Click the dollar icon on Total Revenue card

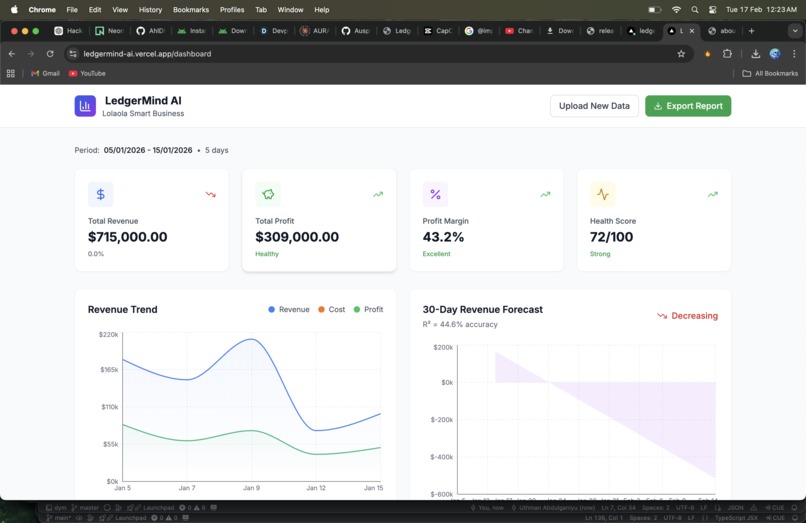coord(101,194)
